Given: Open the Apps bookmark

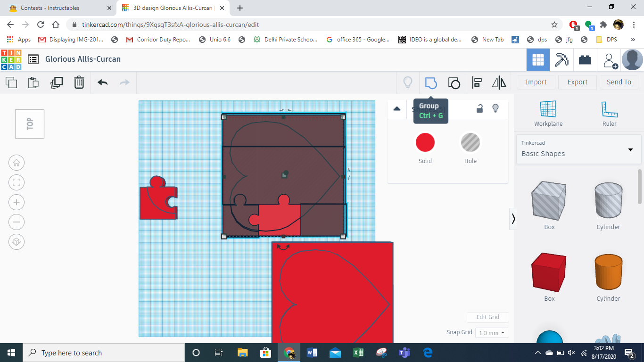Looking at the screenshot, I should (x=19, y=40).
